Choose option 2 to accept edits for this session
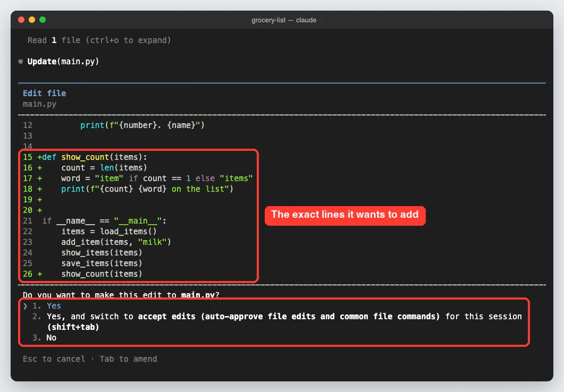 [x=277, y=321]
